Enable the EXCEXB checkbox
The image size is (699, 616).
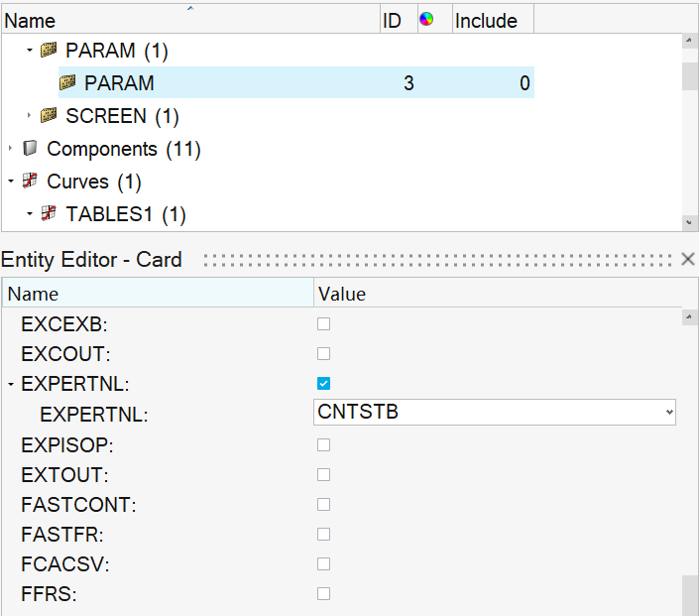click(323, 323)
